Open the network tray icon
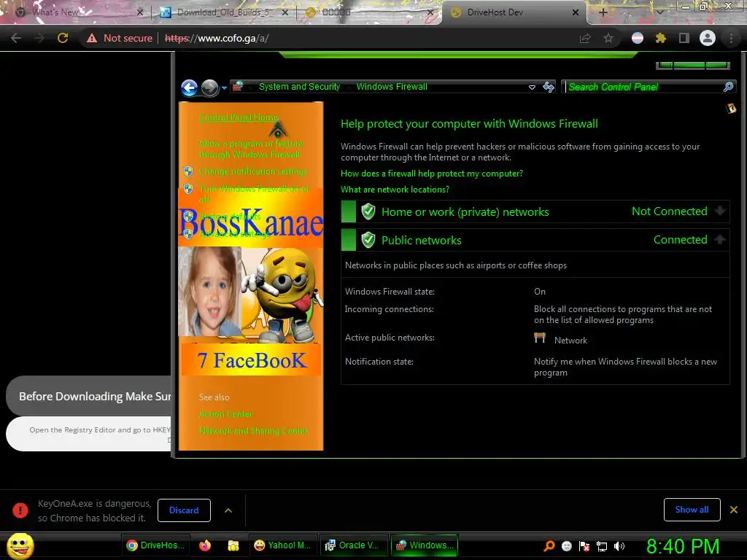Image resolution: width=747 pixels, height=560 pixels. click(602, 545)
